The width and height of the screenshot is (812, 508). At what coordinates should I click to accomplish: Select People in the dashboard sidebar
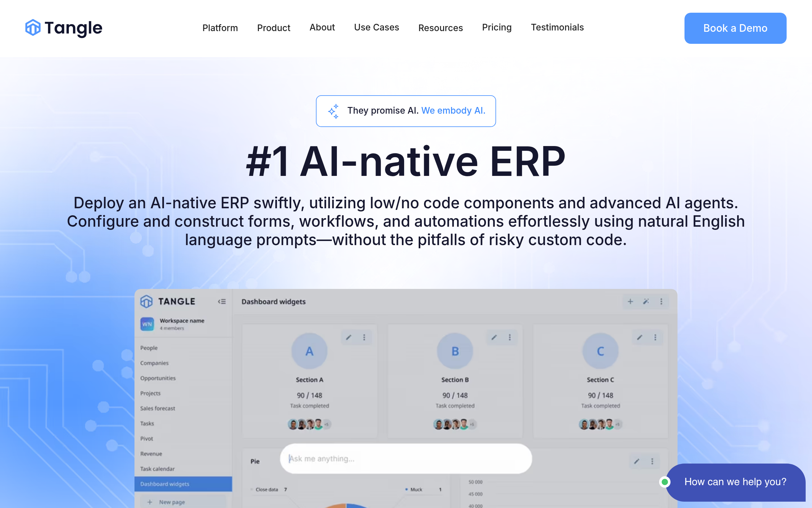(149, 348)
